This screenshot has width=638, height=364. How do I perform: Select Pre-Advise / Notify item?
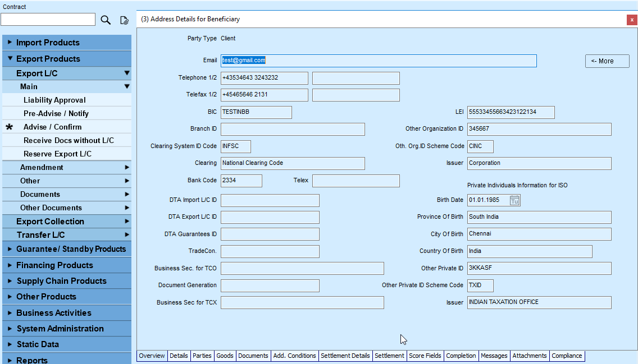(x=56, y=113)
